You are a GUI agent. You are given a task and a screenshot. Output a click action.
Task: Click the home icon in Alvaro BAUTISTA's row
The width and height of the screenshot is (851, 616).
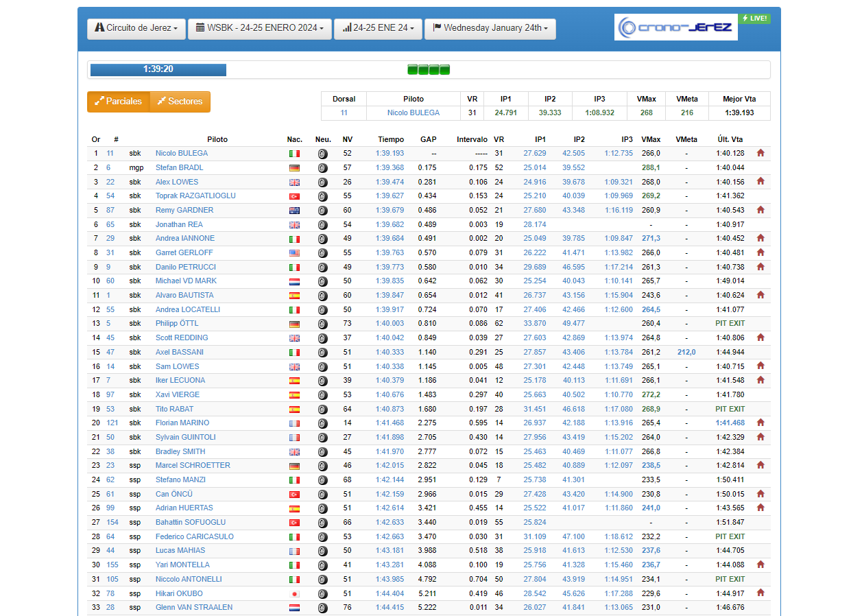pyautogui.click(x=760, y=295)
